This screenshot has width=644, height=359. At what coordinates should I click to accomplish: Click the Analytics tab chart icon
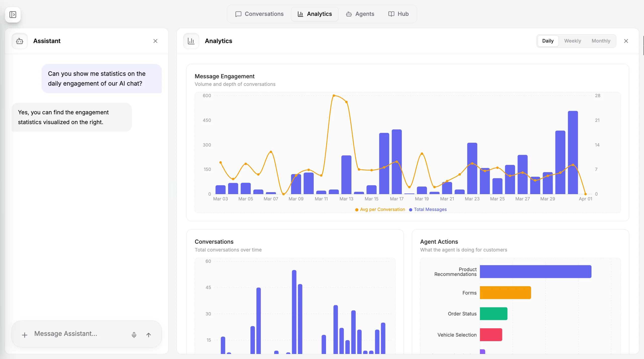click(300, 14)
